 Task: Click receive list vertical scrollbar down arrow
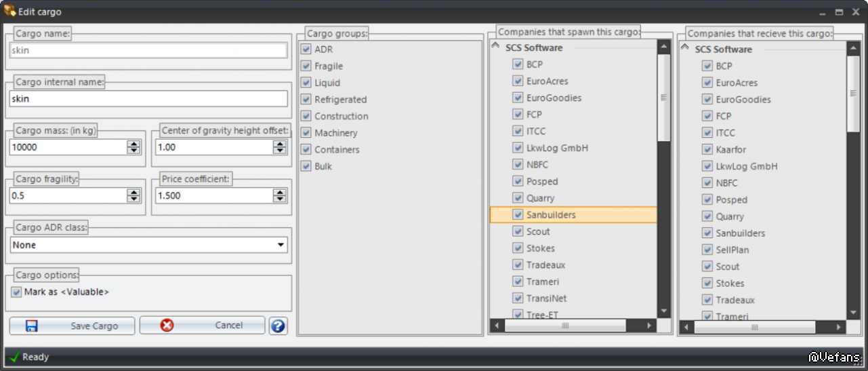(854, 313)
